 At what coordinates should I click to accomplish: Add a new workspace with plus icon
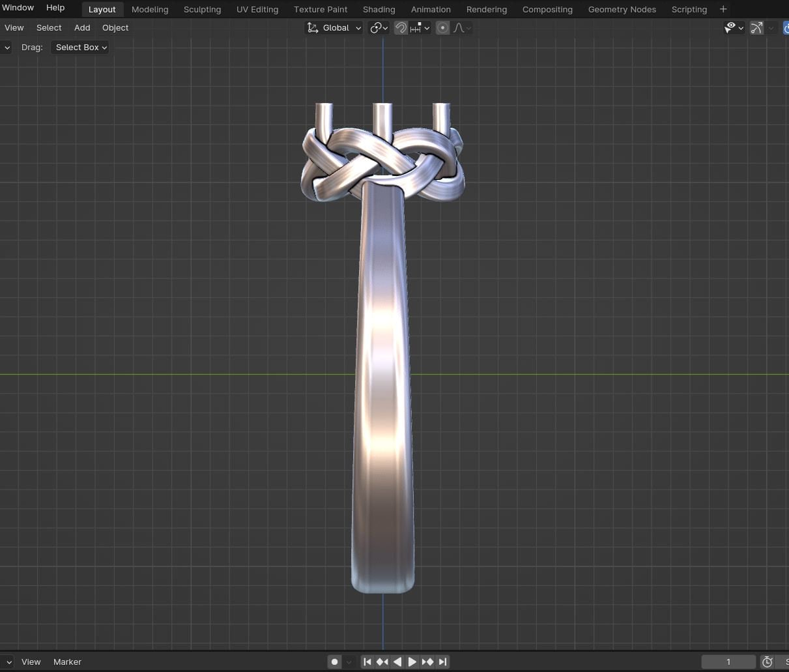click(723, 9)
